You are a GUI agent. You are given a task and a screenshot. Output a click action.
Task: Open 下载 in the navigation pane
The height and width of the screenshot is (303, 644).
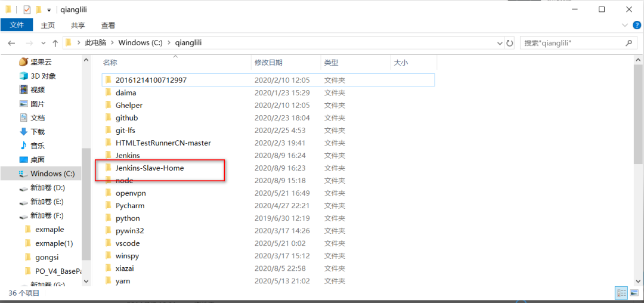click(38, 132)
